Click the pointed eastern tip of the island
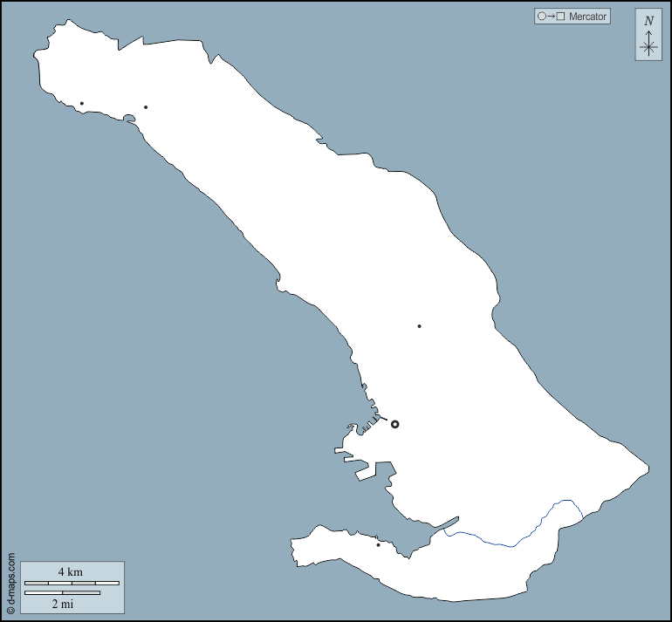This screenshot has height=622, width=672. [648, 468]
